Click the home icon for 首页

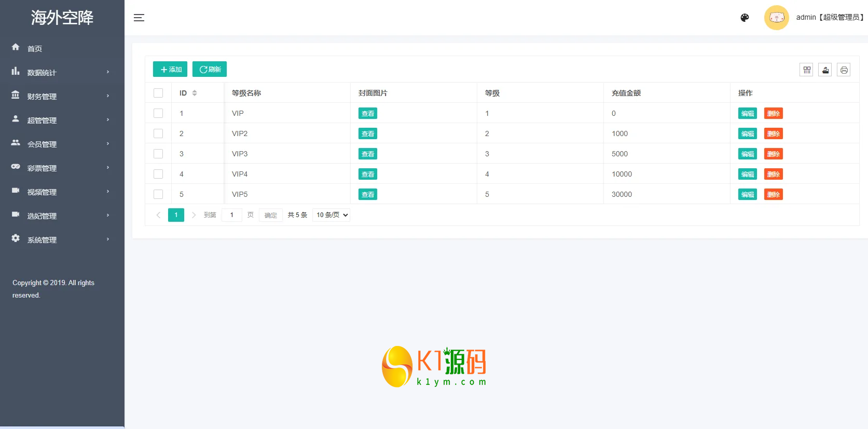[x=16, y=47]
